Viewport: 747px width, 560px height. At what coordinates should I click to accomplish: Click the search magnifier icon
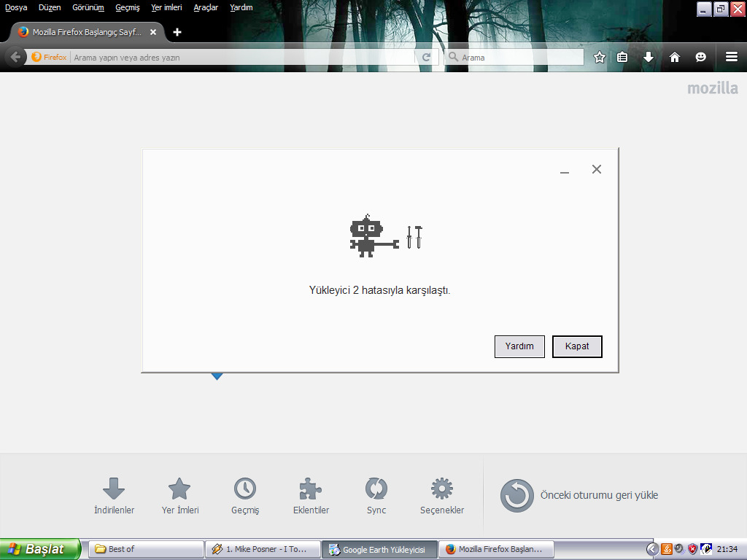(x=453, y=57)
